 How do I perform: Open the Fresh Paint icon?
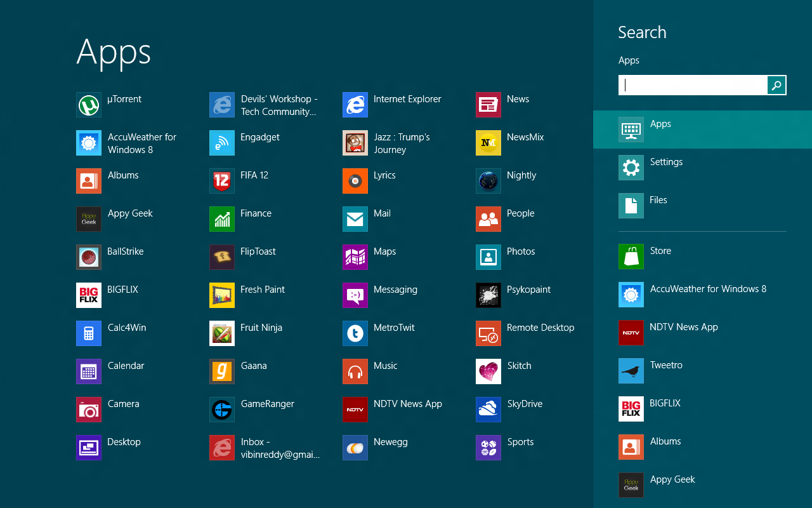(222, 295)
